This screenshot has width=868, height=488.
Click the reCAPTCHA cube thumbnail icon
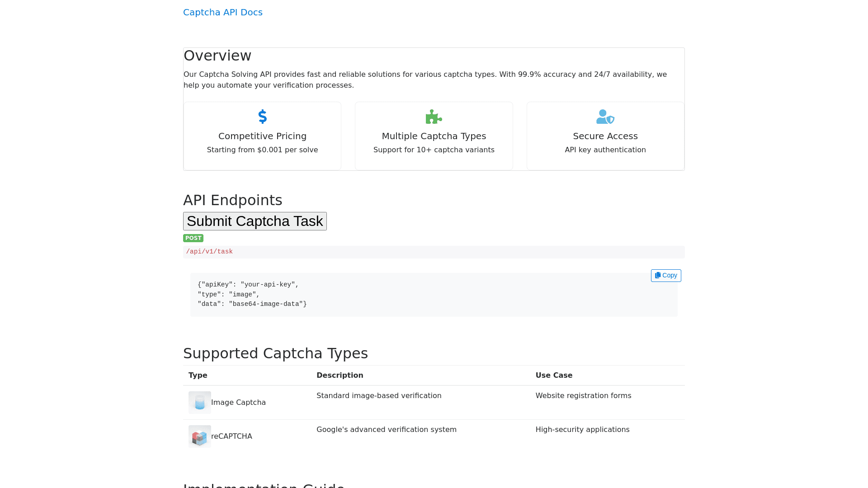199,436
